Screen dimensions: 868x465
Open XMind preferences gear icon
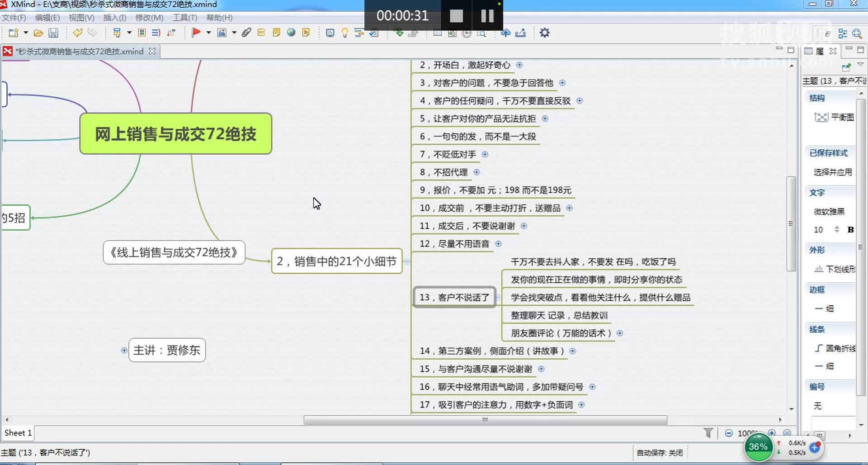545,33
